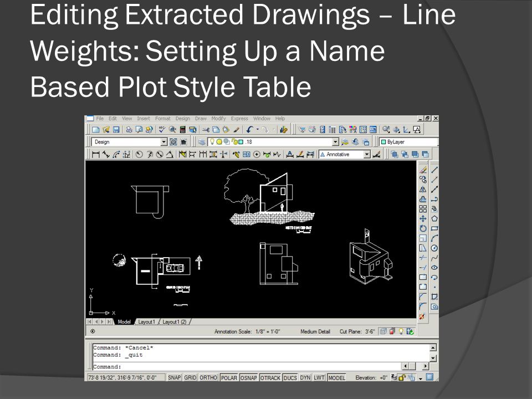Open the status bar tray menu arrow

(421, 378)
